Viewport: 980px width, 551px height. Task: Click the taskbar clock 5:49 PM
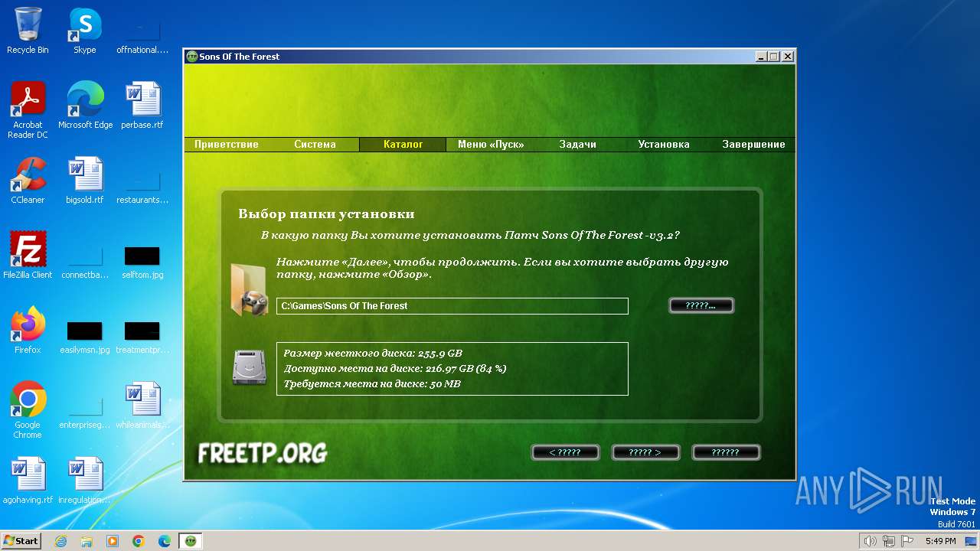(940, 541)
